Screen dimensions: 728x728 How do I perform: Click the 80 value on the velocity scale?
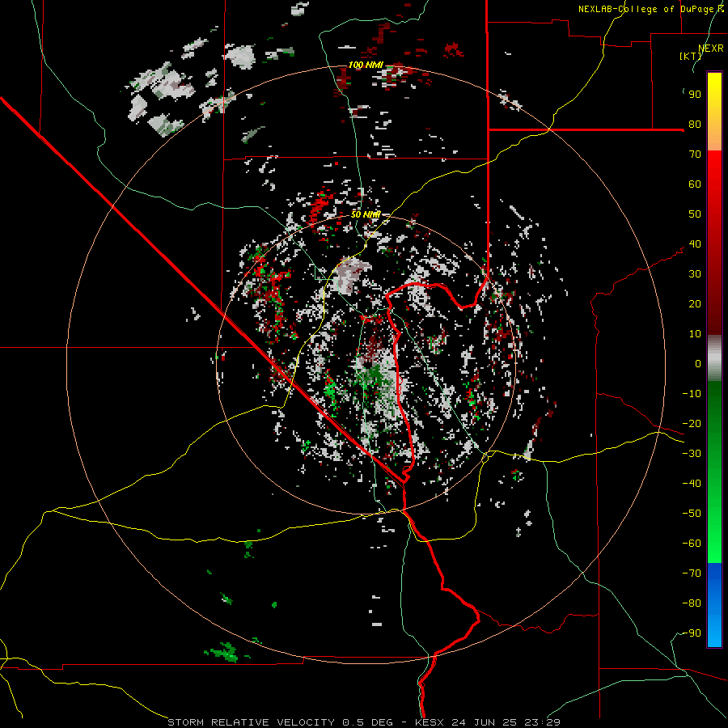click(695, 124)
